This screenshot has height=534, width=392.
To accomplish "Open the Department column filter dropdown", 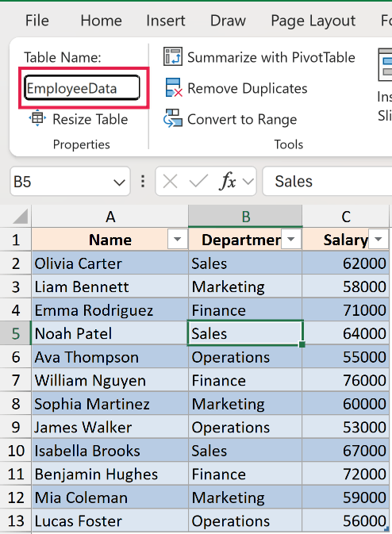I will 291,240.
